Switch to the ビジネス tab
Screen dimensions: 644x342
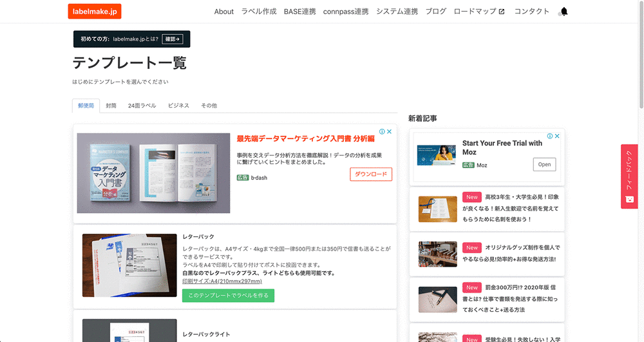coord(178,106)
